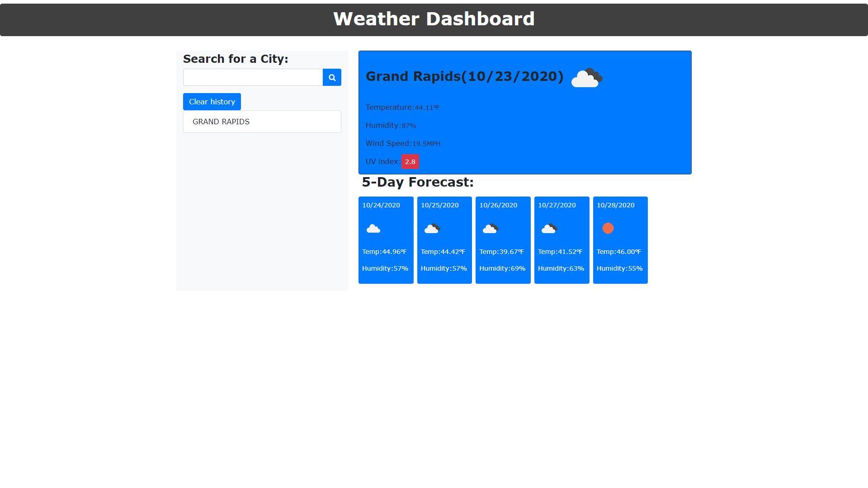Click the sun icon on 10/28/2020 forecast

pos(608,228)
